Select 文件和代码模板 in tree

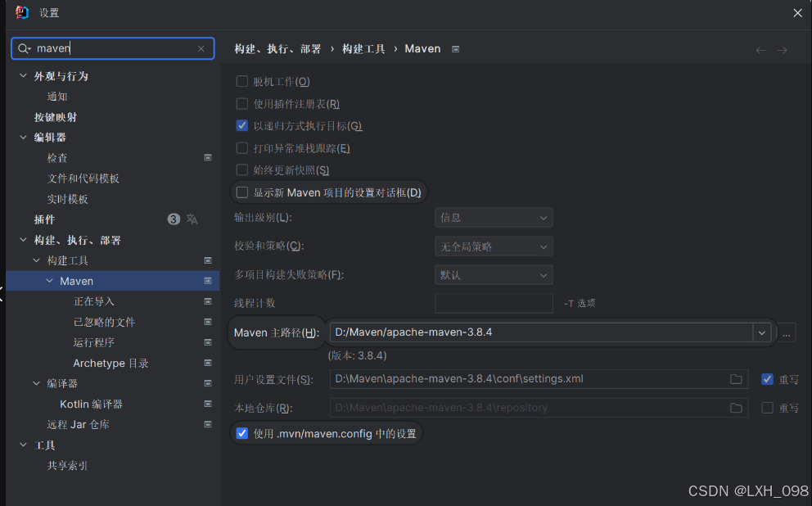pyautogui.click(x=83, y=178)
